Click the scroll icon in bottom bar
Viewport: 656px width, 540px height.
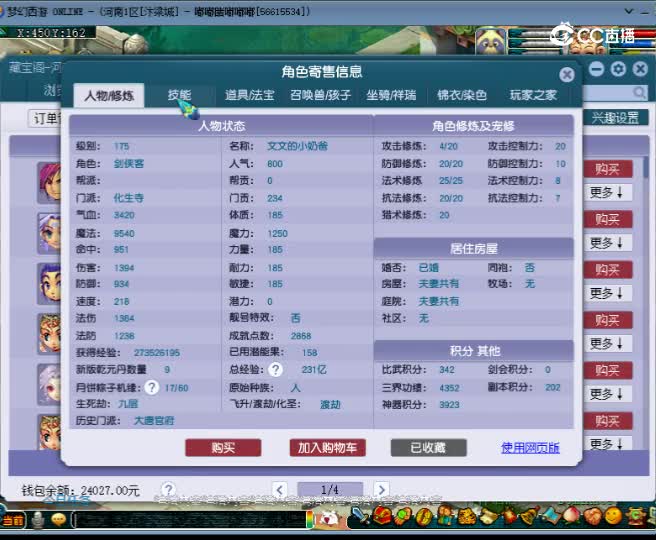[488, 516]
